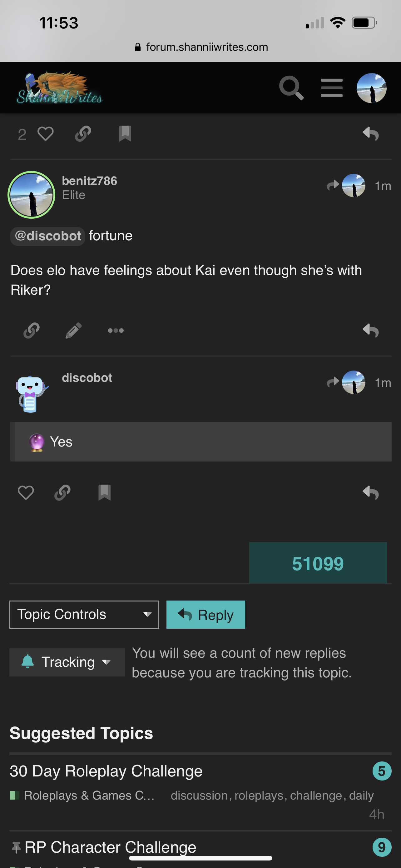Toggle like heart on post with 2 likes
The height and width of the screenshot is (868, 401).
(46, 134)
